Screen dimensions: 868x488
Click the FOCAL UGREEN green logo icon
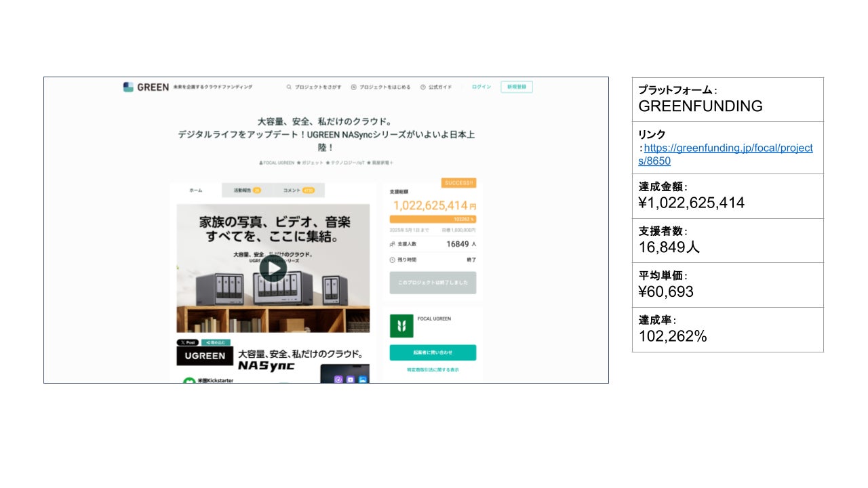click(401, 326)
